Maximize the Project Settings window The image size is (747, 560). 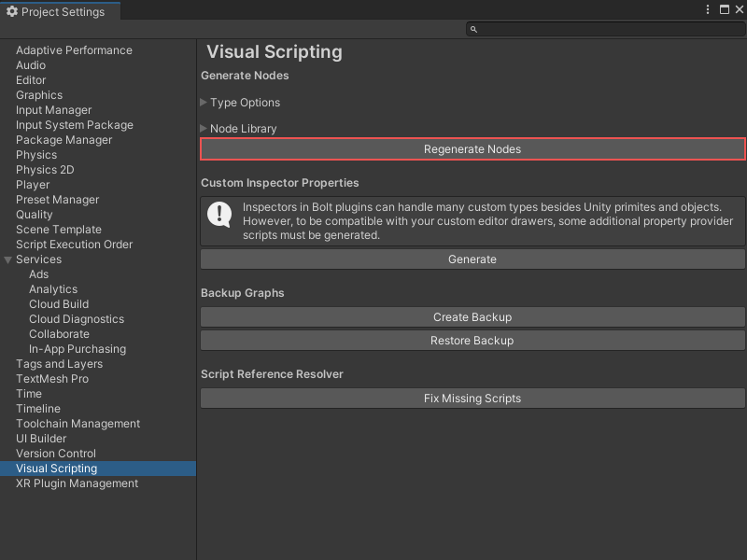click(x=724, y=9)
